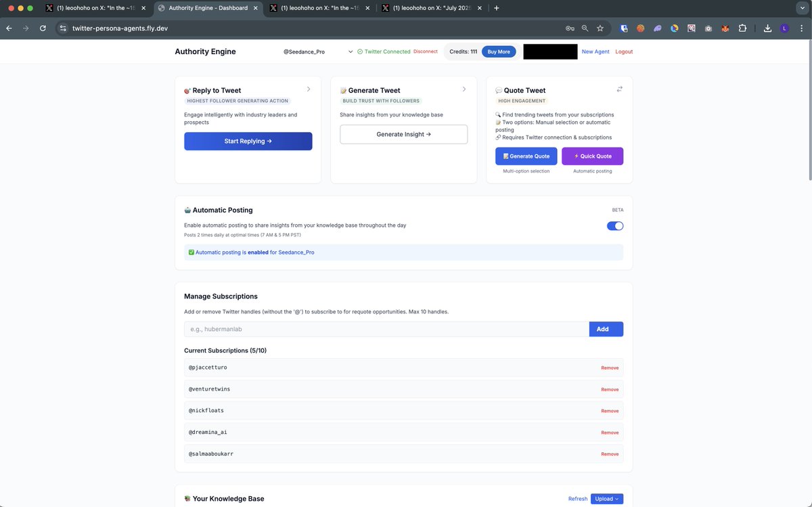The height and width of the screenshot is (507, 812).
Task: Click the Current Subscriptions (5/10) heading
Action: click(224, 351)
